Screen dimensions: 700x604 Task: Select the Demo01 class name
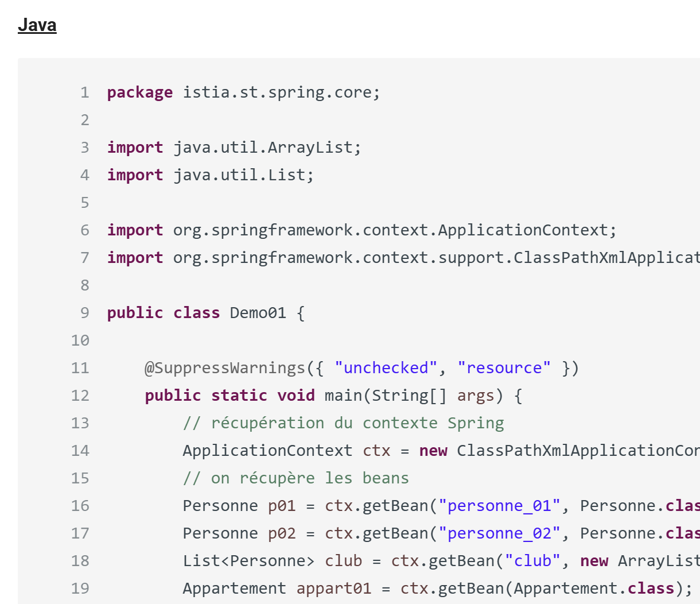[x=258, y=313]
